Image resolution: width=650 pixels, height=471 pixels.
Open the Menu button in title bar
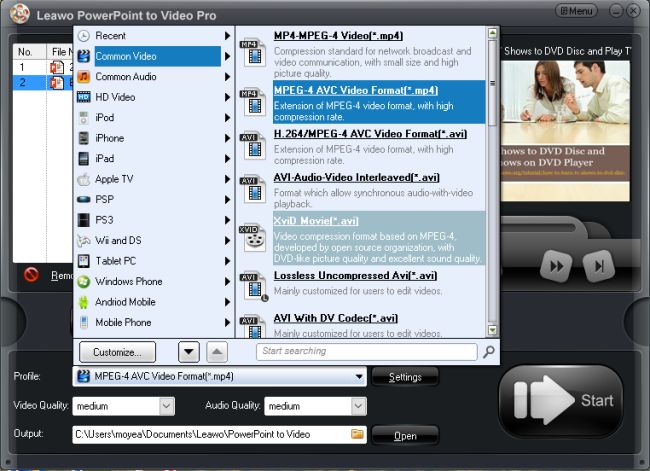pyautogui.click(x=576, y=11)
